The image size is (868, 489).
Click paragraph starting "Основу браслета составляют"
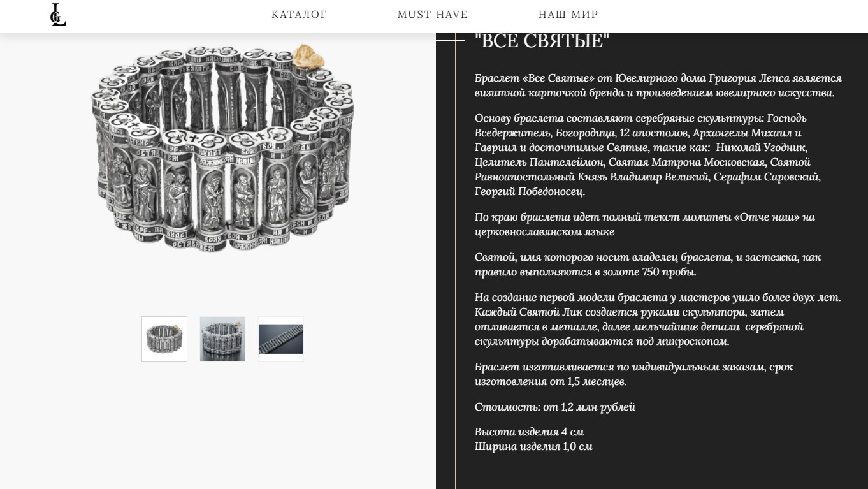click(x=647, y=155)
